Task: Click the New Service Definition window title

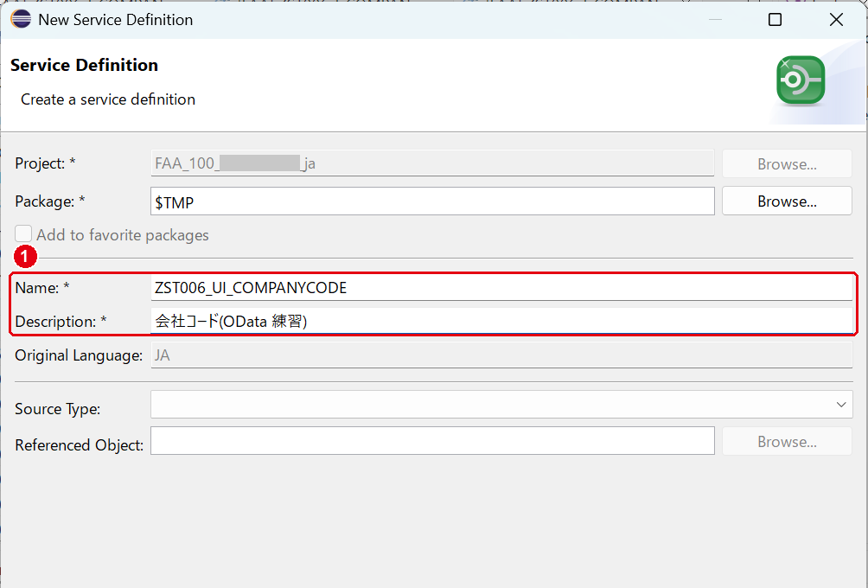Action: (116, 20)
